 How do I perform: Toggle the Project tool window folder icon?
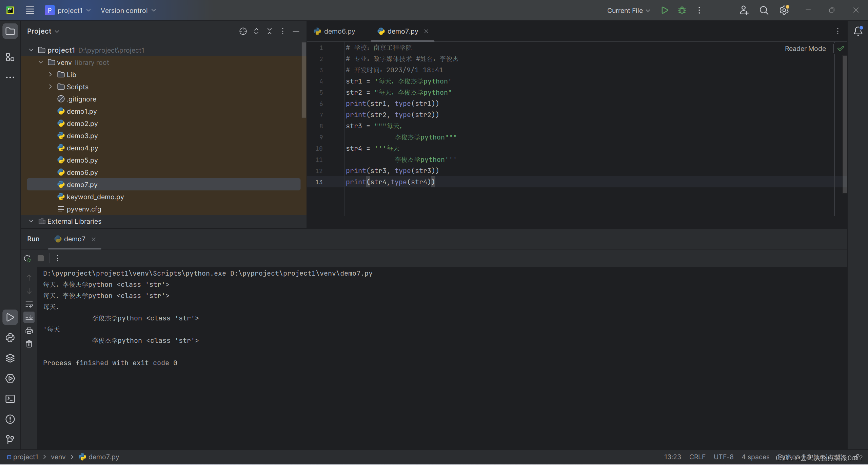10,31
